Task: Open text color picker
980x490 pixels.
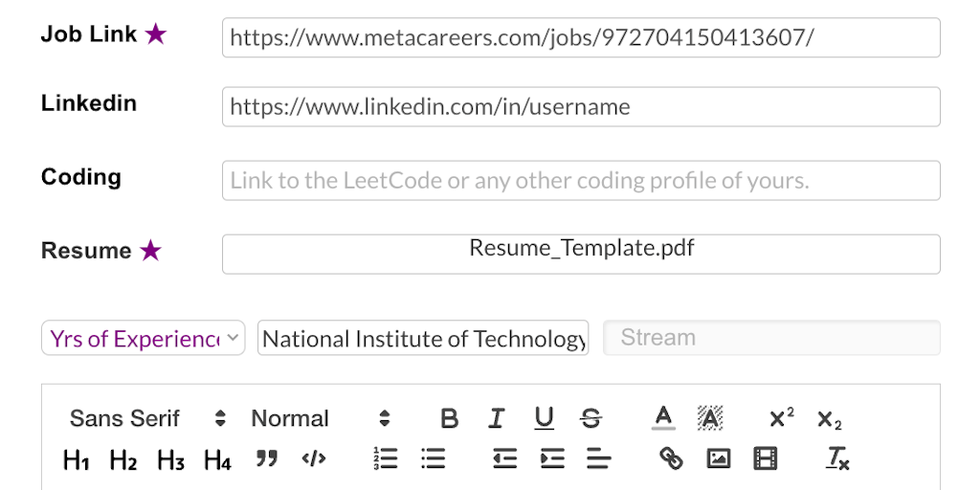Action: 663,418
